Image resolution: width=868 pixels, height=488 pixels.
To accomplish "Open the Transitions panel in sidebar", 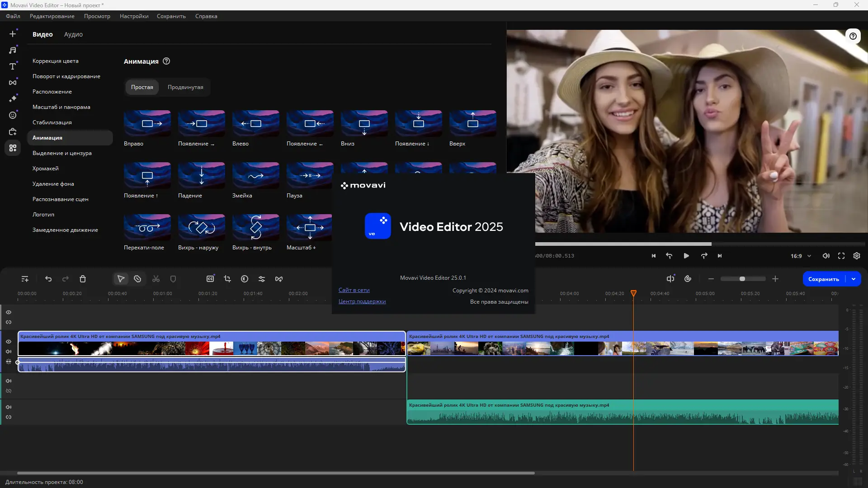I will pyautogui.click(x=13, y=83).
